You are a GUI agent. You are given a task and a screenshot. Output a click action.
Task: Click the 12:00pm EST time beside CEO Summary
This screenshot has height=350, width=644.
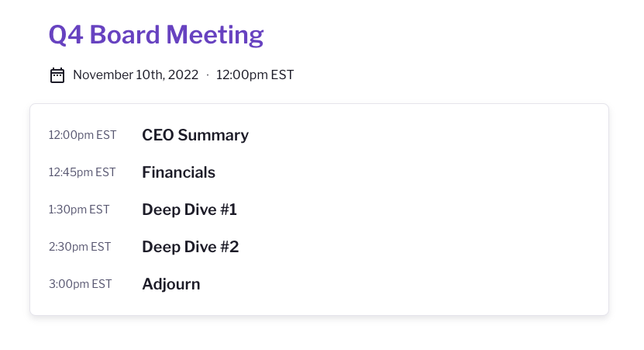[82, 135]
